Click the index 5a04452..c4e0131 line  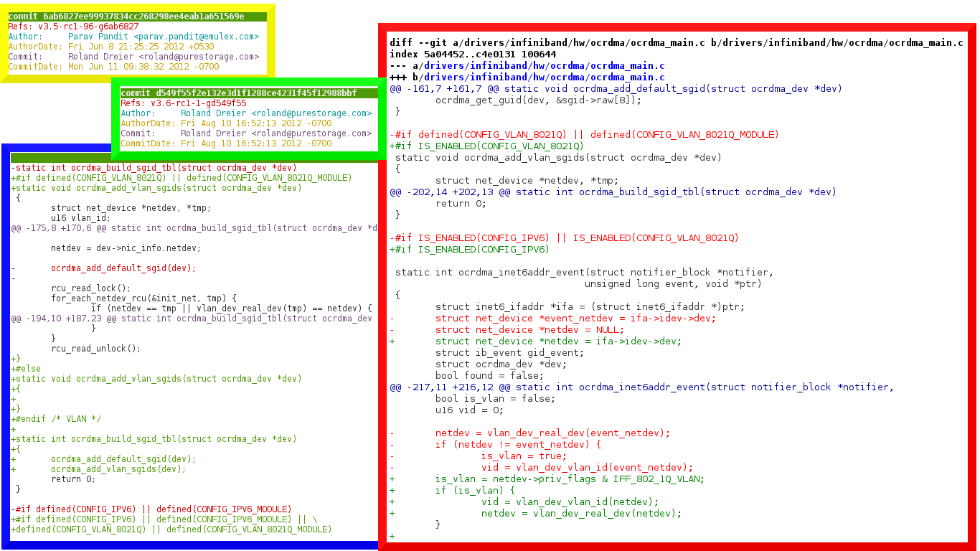pyautogui.click(x=473, y=55)
